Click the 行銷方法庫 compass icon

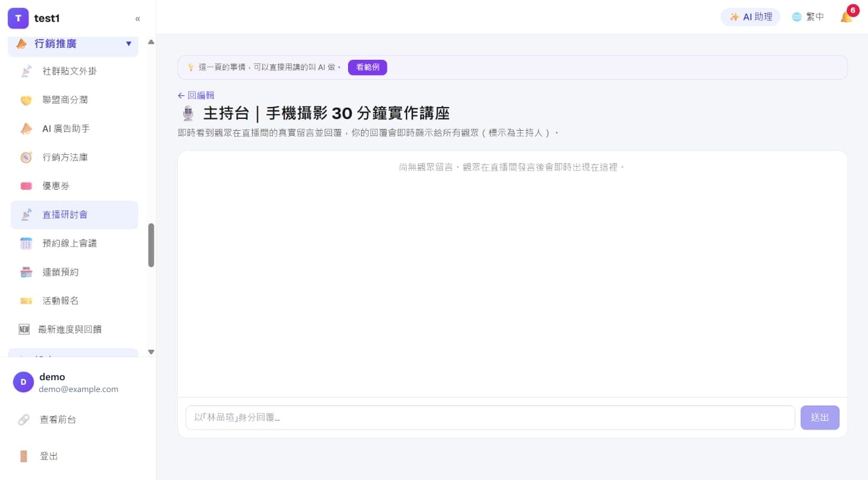click(x=26, y=158)
